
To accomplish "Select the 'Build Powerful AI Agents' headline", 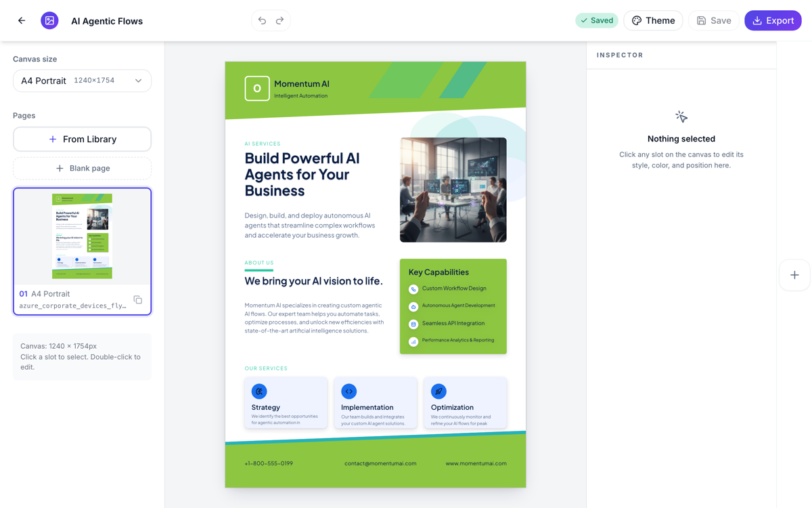I will tap(302, 174).
